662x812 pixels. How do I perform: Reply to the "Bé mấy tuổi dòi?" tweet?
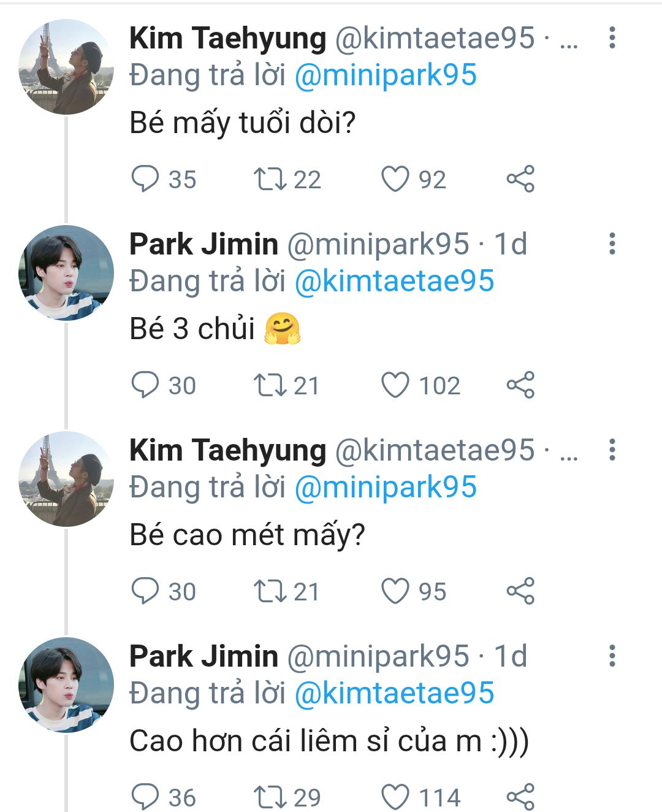(x=145, y=179)
